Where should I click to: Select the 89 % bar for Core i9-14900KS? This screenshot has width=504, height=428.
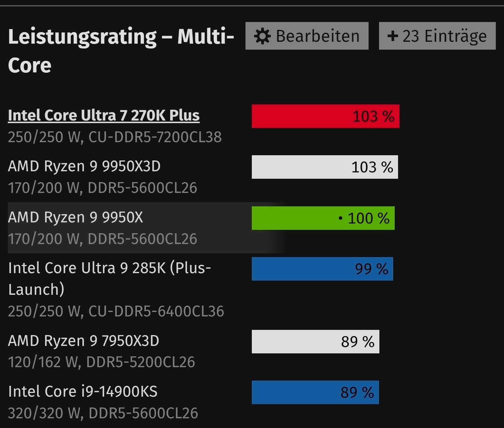click(x=315, y=392)
